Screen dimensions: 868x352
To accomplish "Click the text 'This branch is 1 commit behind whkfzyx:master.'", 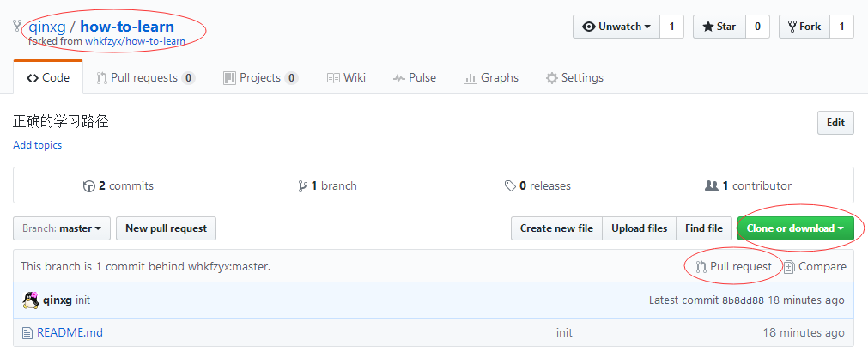I will (146, 267).
